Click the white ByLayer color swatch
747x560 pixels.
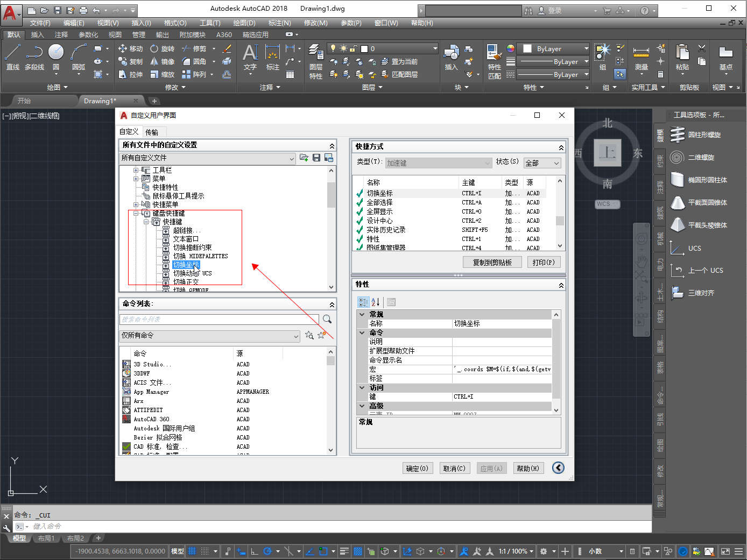(x=527, y=48)
